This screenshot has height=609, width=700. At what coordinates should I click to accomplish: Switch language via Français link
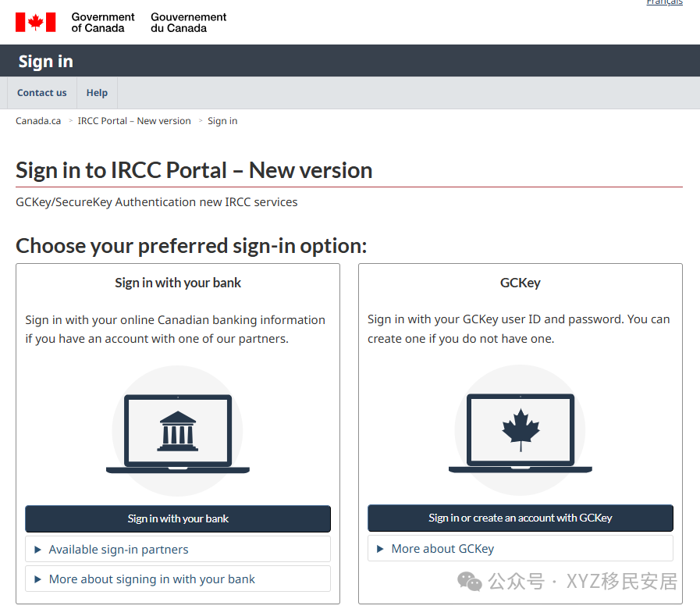(664, 2)
